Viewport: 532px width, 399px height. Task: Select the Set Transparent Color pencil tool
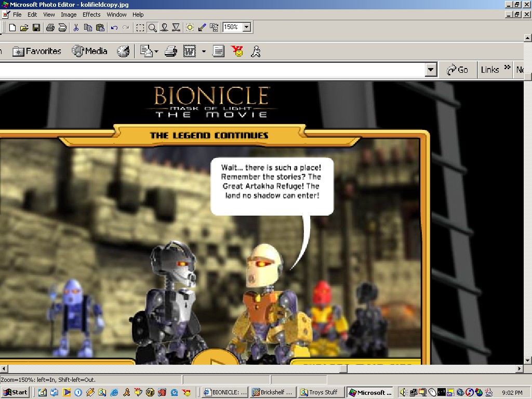202,28
